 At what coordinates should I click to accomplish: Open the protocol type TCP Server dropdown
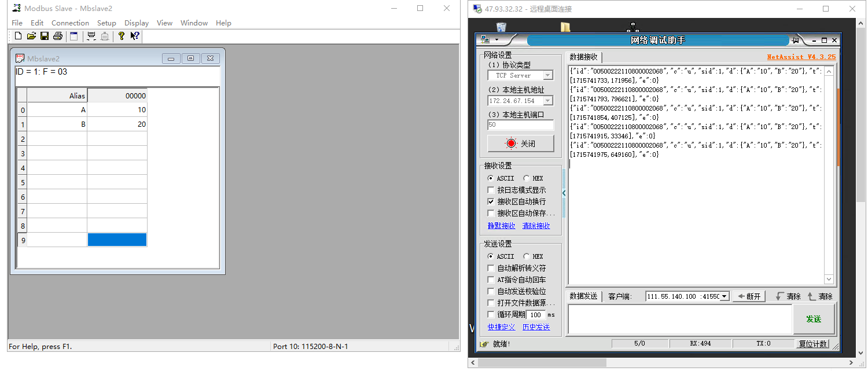point(547,76)
